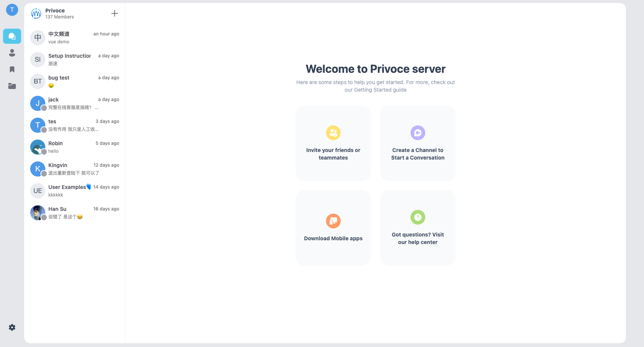Open conversation with Robin

click(75, 147)
